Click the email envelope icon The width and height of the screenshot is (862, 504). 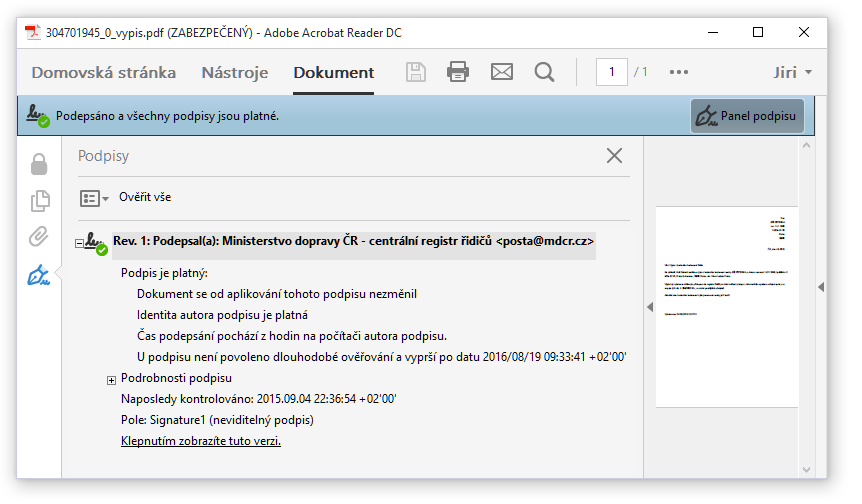click(501, 72)
